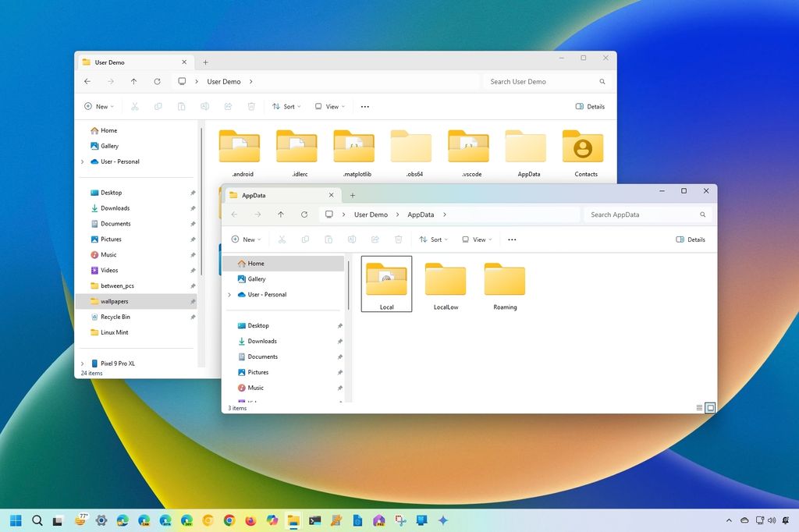Image resolution: width=799 pixels, height=532 pixels.
Task: Click the Back button in AppData window
Action: pyautogui.click(x=235, y=215)
